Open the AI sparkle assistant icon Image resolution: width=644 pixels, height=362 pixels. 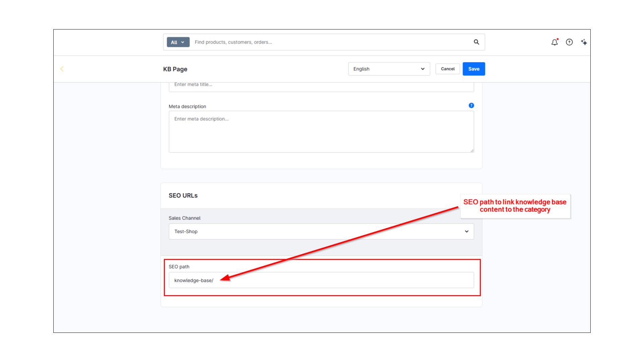584,42
